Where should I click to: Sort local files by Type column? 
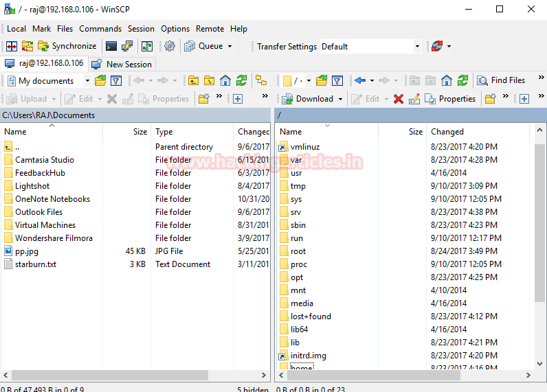pos(192,132)
